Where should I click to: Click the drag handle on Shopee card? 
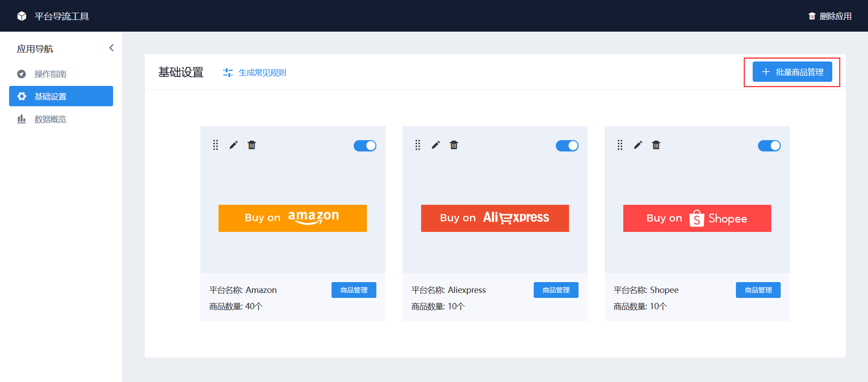point(620,145)
